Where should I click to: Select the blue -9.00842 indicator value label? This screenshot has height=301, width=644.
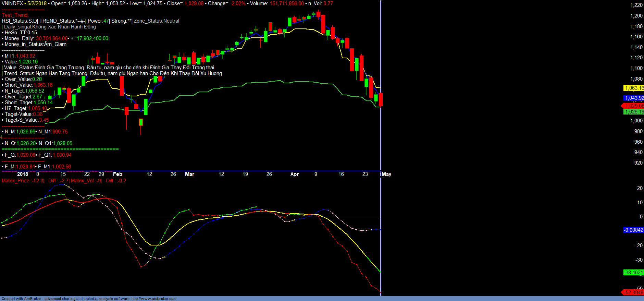pyautogui.click(x=633, y=230)
